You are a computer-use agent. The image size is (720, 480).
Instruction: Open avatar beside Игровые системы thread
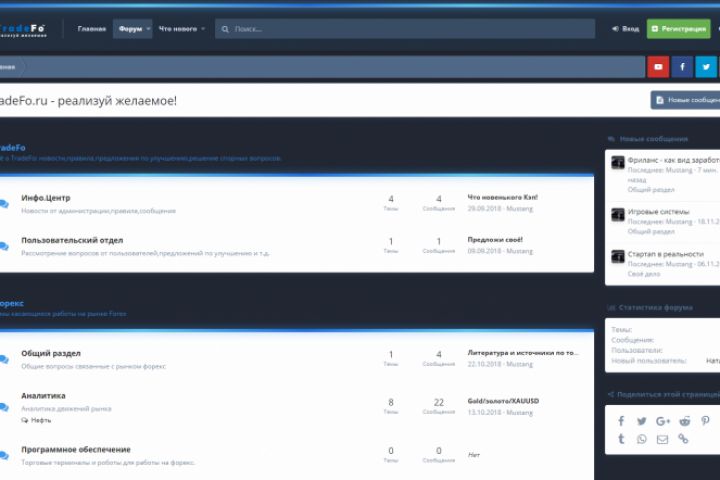point(618,214)
